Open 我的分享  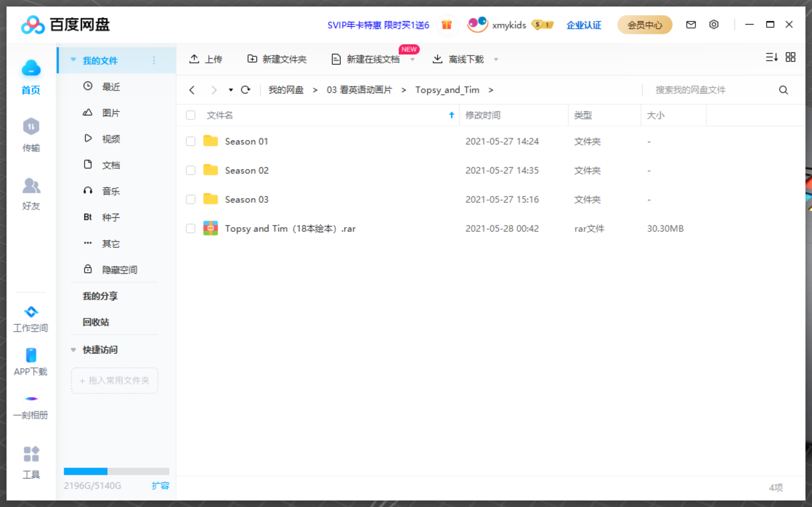(100, 296)
